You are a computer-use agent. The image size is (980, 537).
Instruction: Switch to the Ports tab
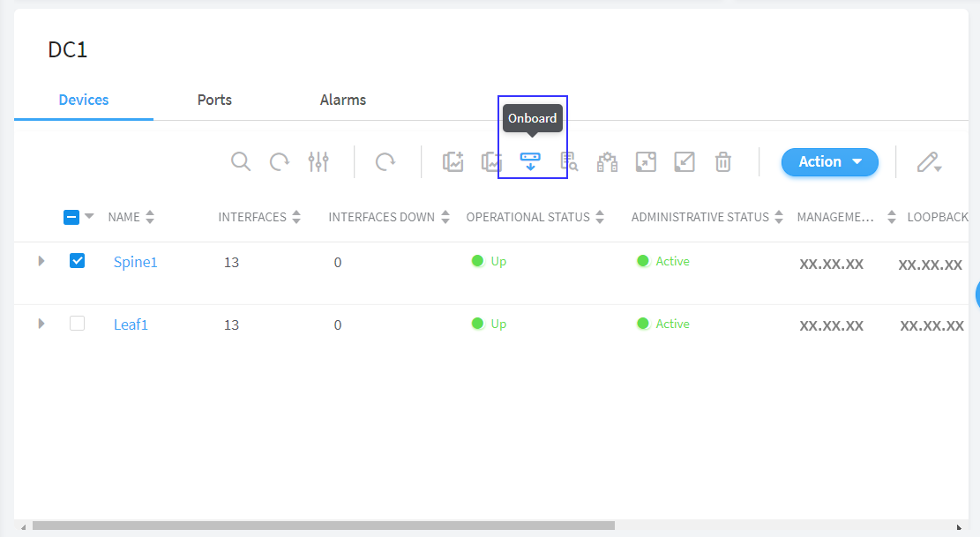pyautogui.click(x=214, y=100)
